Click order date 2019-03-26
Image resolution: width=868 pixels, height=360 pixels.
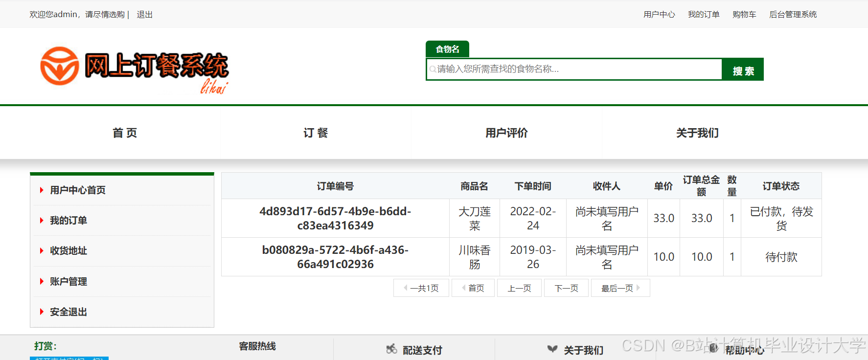pyautogui.click(x=533, y=257)
